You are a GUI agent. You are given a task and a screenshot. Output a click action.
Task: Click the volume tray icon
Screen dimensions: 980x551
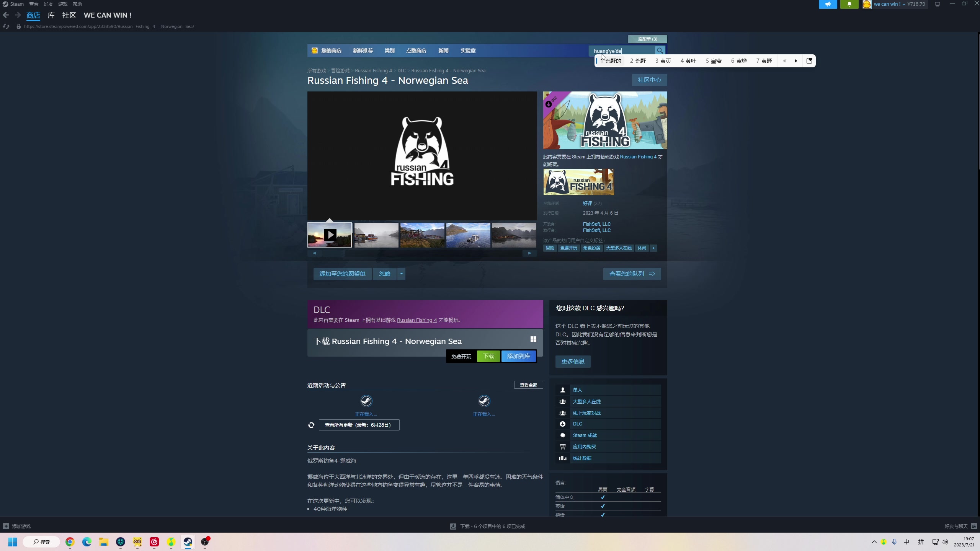pyautogui.click(x=945, y=542)
